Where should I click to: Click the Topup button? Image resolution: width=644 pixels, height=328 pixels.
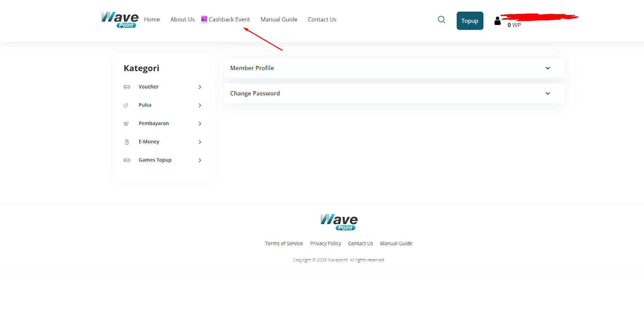(x=470, y=21)
